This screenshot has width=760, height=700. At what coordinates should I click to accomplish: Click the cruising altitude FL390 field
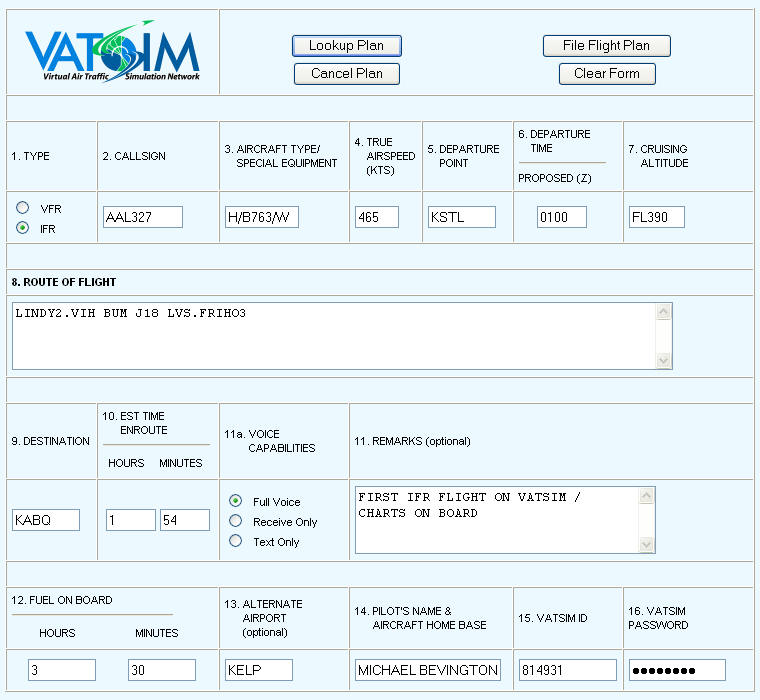[656, 217]
